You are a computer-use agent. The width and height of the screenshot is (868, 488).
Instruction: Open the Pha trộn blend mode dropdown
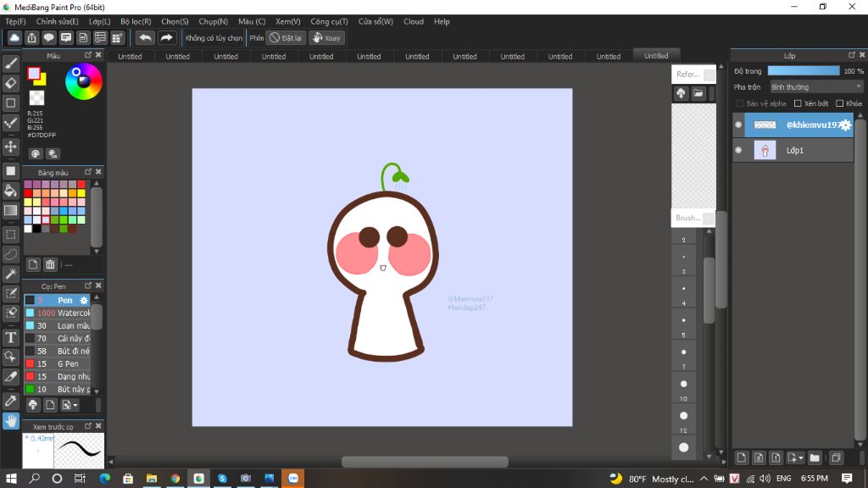(816, 87)
